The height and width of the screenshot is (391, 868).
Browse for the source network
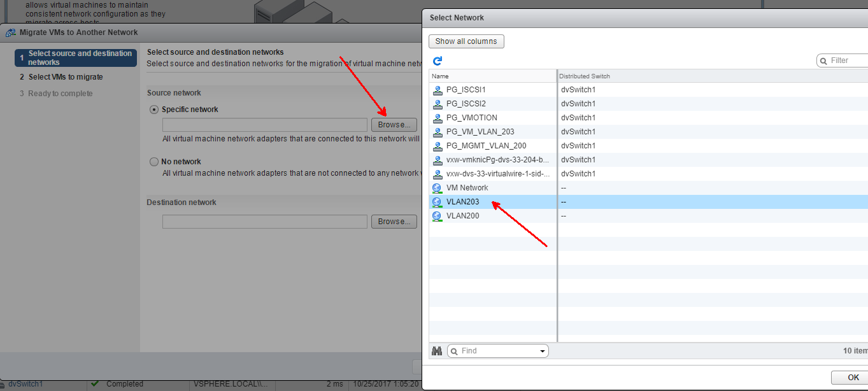click(394, 125)
